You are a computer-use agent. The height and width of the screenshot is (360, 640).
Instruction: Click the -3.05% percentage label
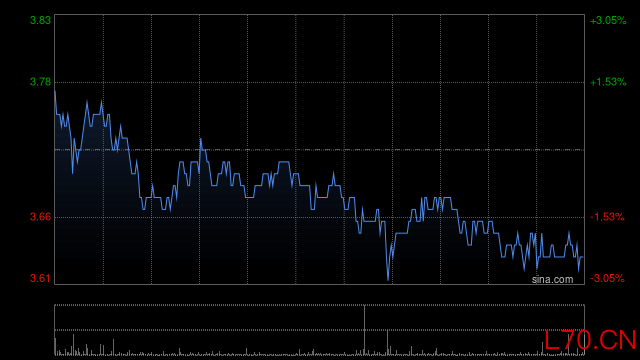click(607, 278)
